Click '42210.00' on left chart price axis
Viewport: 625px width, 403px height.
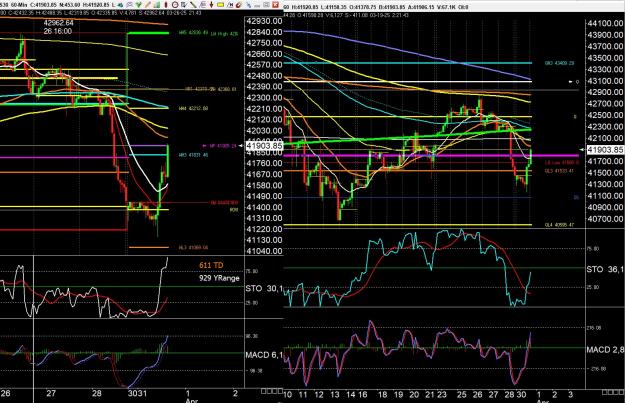(x=264, y=109)
